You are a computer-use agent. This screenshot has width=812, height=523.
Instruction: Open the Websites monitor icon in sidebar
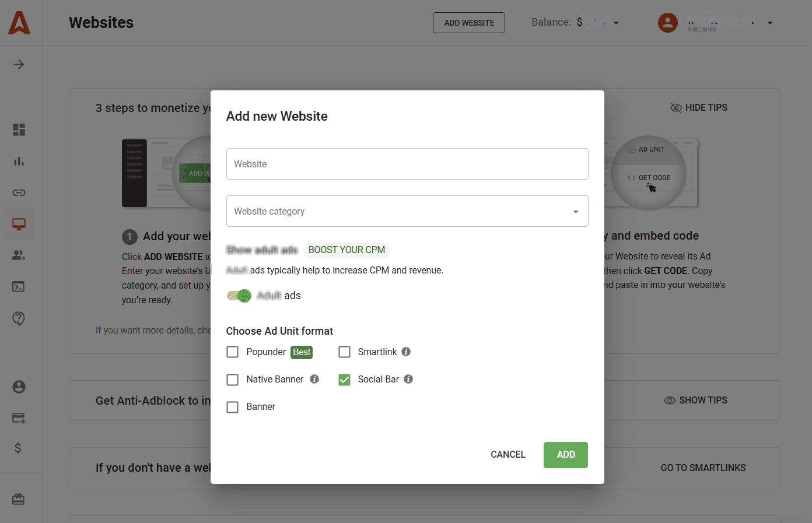[x=19, y=224]
